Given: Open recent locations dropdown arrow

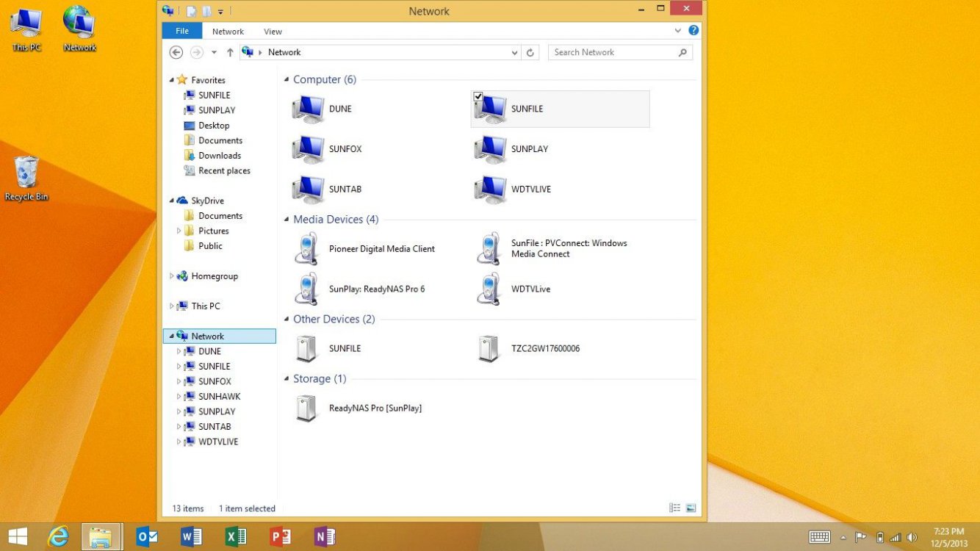Looking at the screenshot, I should click(x=214, y=52).
